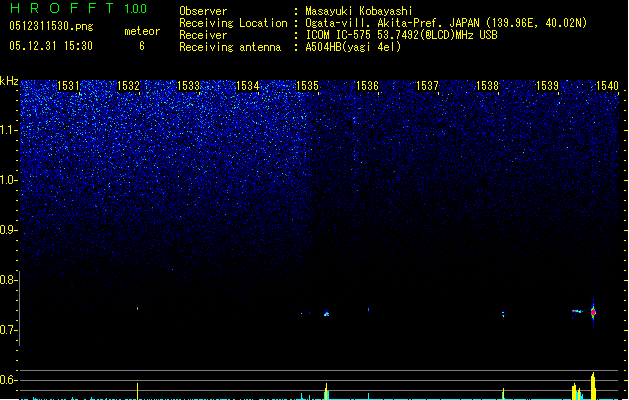The width and height of the screenshot is (629, 400).
Task: Click the 0.7 frequency axis label
Action: [x=9, y=330]
